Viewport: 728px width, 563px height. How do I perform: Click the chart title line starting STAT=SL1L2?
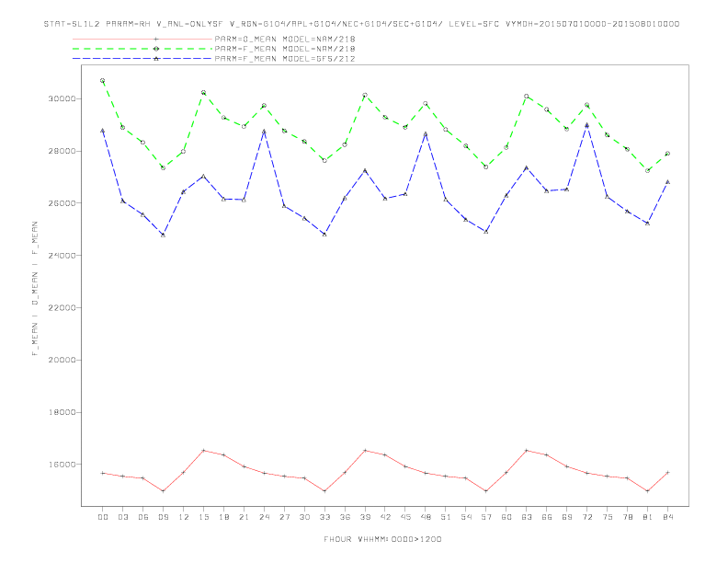coord(361,24)
